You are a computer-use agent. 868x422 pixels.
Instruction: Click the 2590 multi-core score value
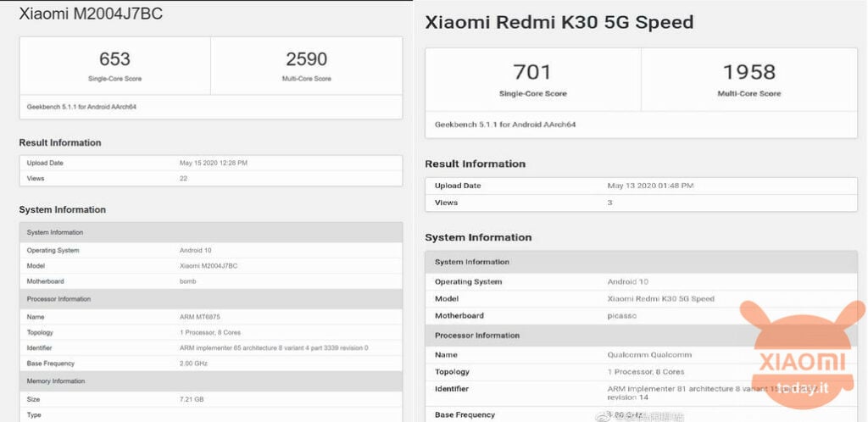pos(306,58)
